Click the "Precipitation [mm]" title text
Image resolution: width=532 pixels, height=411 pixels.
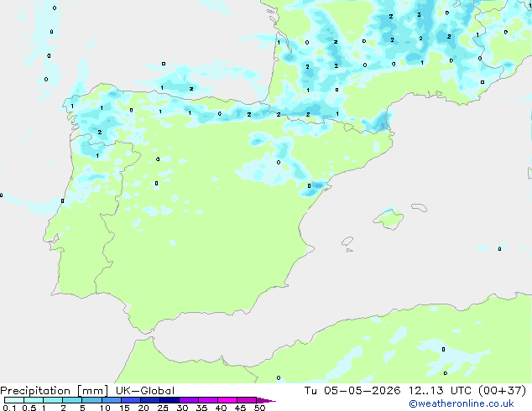pyautogui.click(x=54, y=391)
